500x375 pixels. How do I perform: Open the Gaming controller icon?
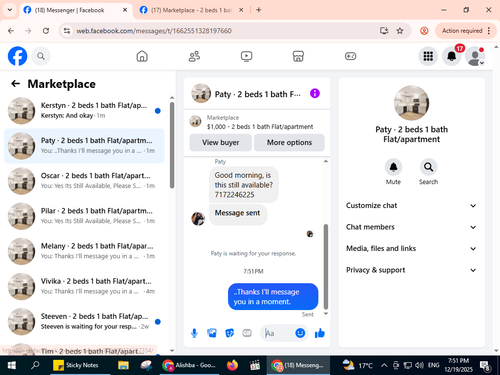pos(350,56)
